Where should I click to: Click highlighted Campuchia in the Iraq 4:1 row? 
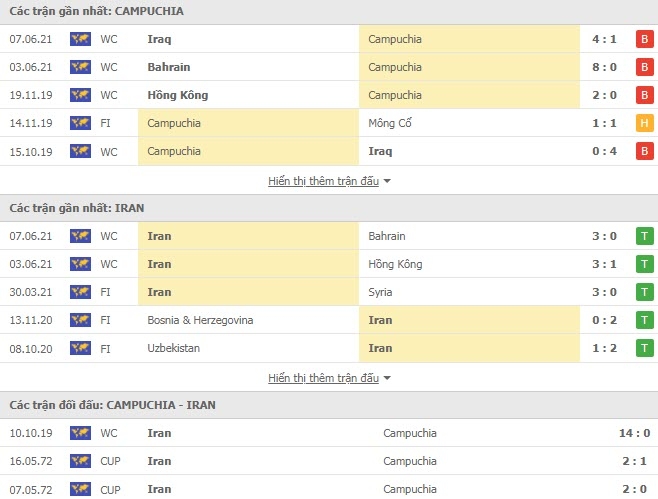coord(395,39)
